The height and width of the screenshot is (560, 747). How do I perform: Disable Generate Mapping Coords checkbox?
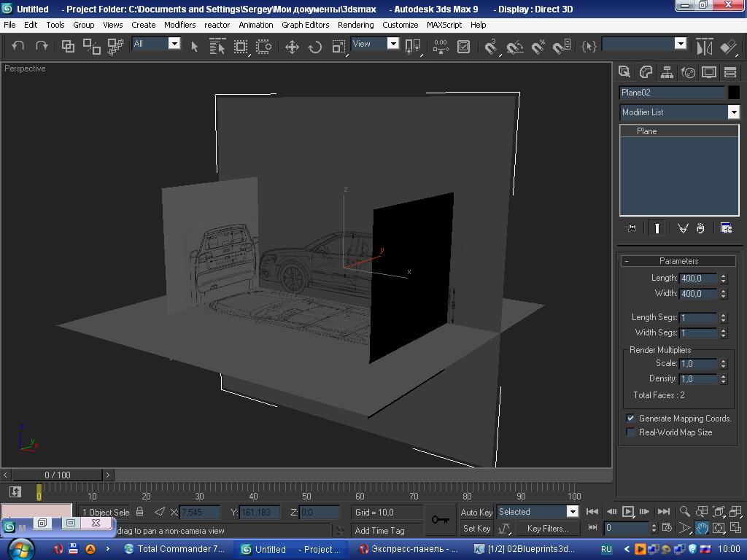[631, 419]
